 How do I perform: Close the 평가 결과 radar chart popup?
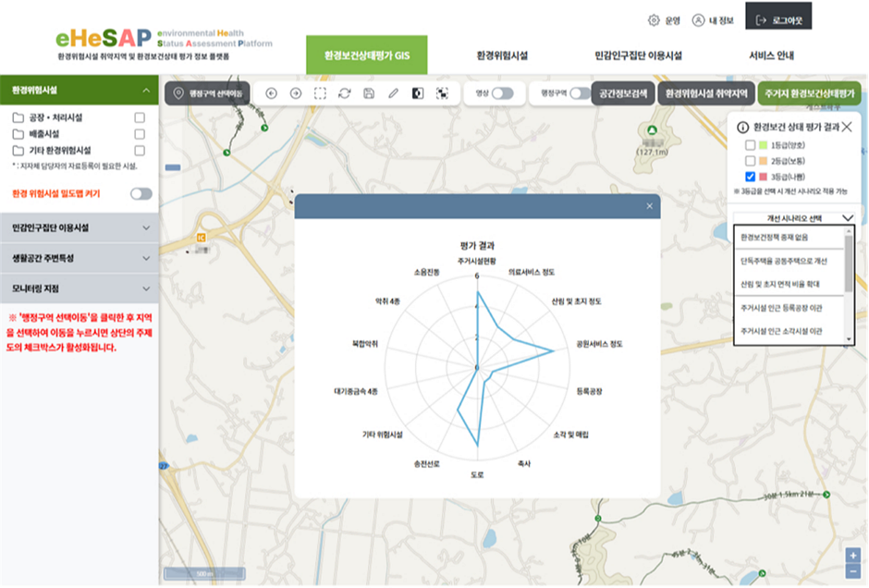click(x=650, y=206)
